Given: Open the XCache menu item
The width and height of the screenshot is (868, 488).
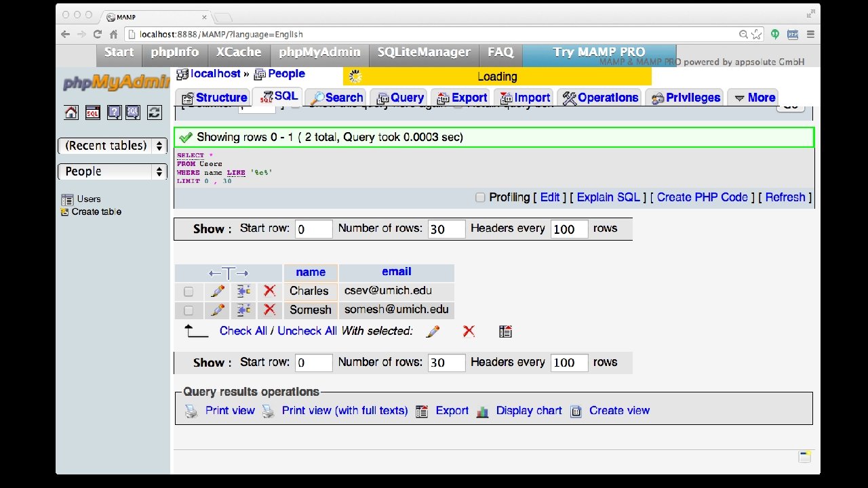Looking at the screenshot, I should click(x=239, y=53).
